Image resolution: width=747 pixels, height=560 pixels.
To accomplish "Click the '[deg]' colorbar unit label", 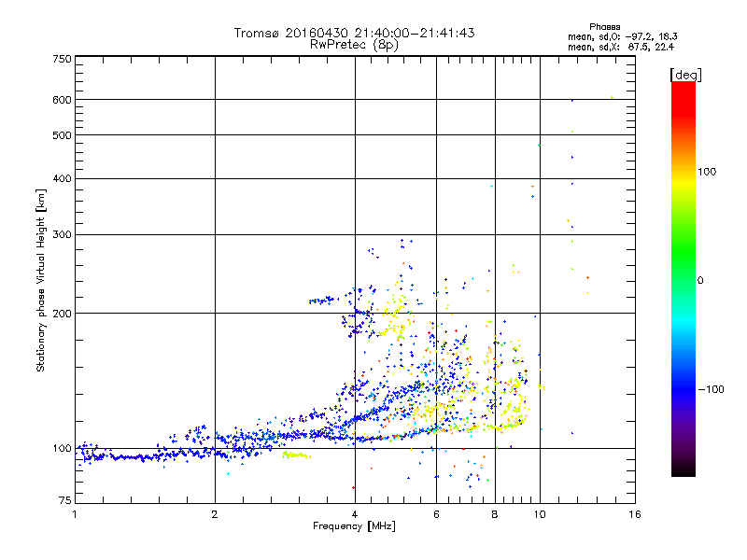I will tap(685, 75).
